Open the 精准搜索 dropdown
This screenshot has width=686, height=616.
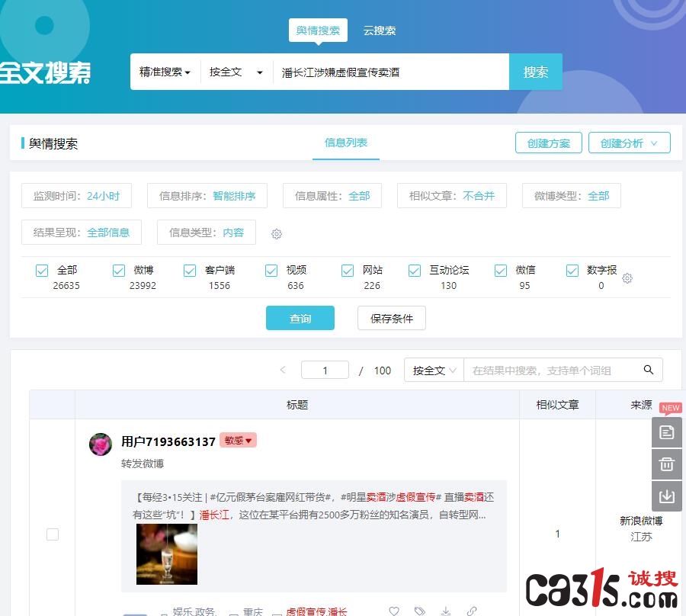[165, 72]
